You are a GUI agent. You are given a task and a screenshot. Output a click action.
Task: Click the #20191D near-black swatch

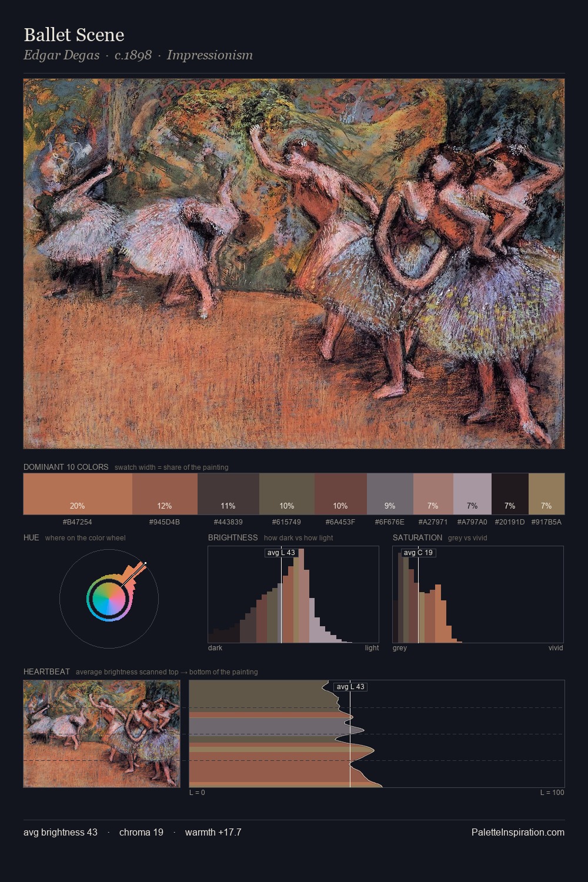(x=510, y=494)
